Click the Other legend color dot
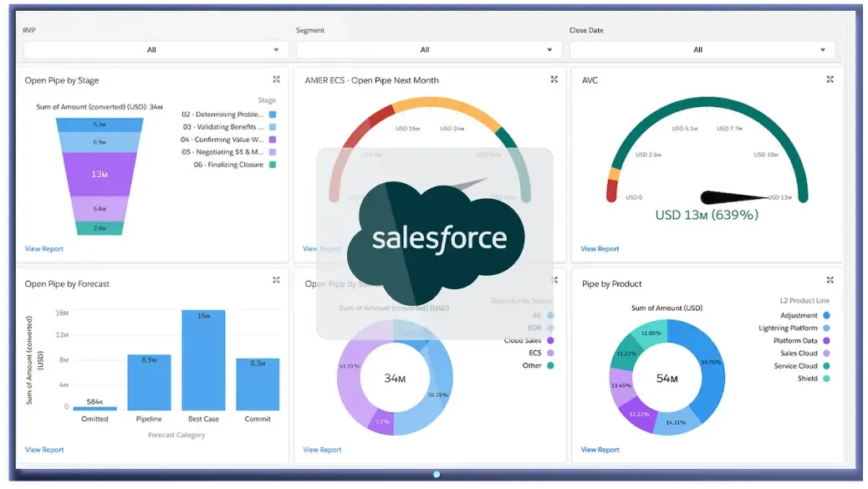 pyautogui.click(x=550, y=365)
